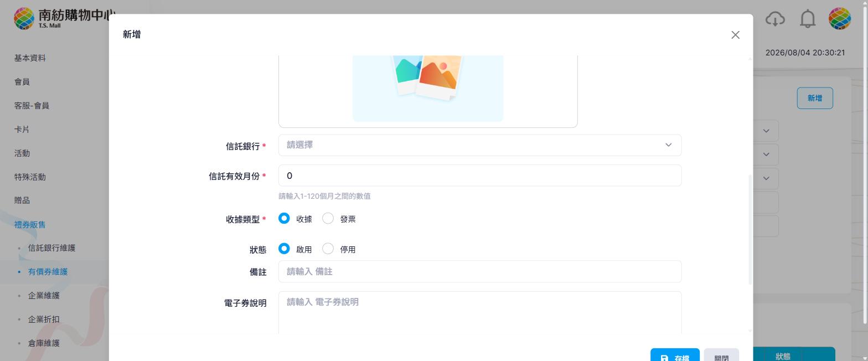868x361 pixels.
Task: Select 有價券維護 submenu item
Action: [x=48, y=272]
